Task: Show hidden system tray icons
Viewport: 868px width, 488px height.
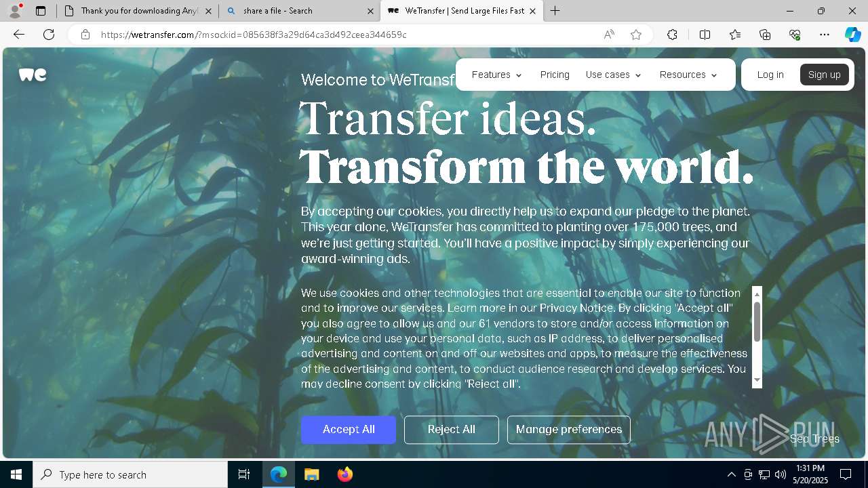Action: click(x=731, y=474)
